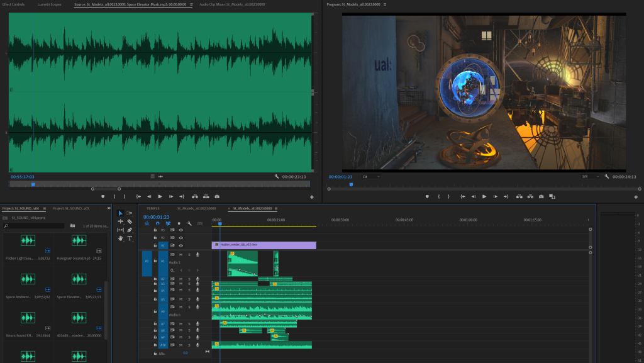
Task: Click Insert button in Source monitor
Action: pyautogui.click(x=195, y=197)
